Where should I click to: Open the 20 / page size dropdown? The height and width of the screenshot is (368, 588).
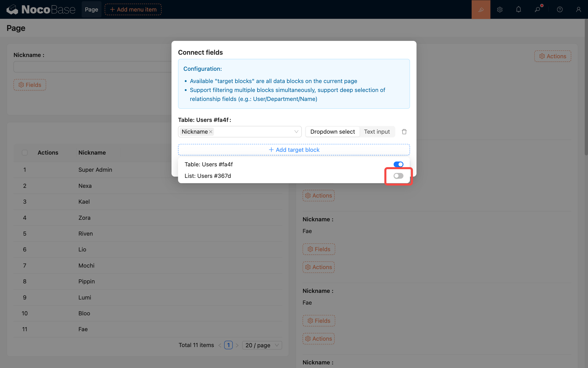(x=262, y=345)
